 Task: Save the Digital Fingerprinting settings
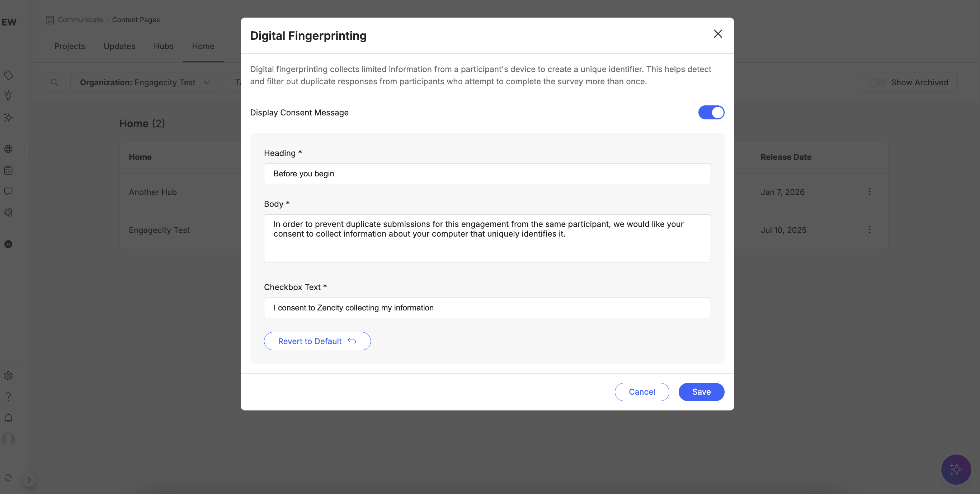point(701,392)
